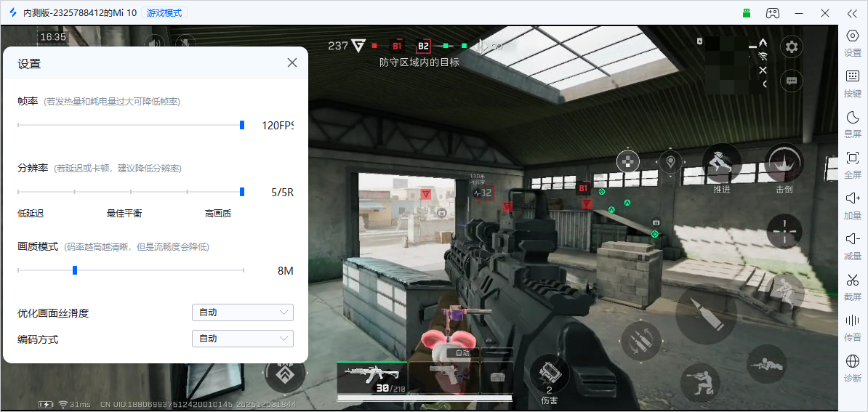Tap the 推进 skill button

point(721,164)
